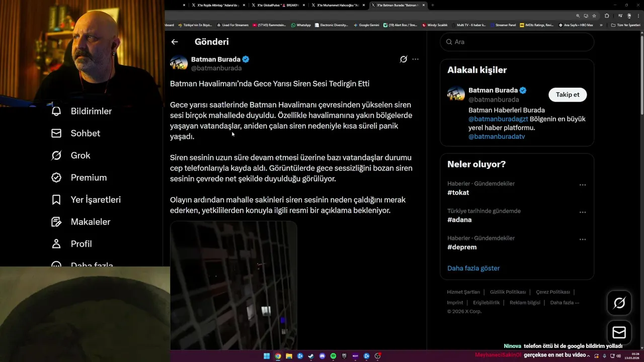
Task: Open Google Gemini bookmark
Action: [366, 25]
